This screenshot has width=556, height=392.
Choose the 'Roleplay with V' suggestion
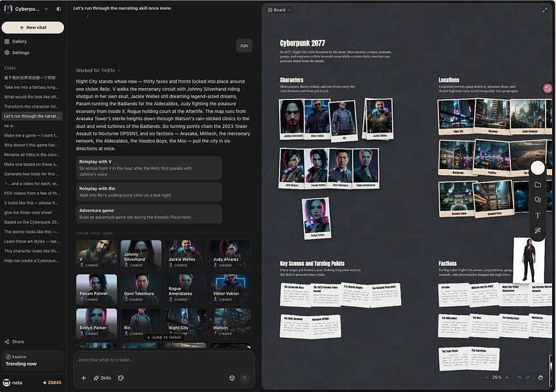(x=149, y=168)
